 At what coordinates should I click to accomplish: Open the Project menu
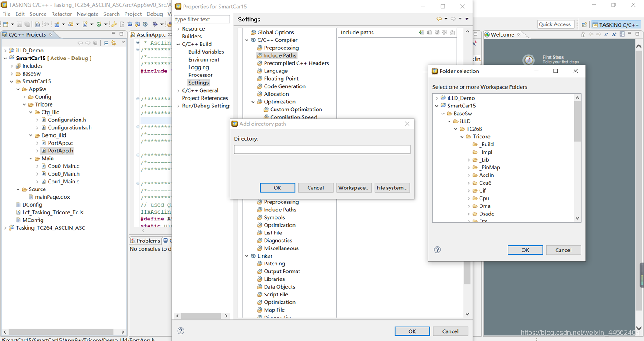[133, 14]
